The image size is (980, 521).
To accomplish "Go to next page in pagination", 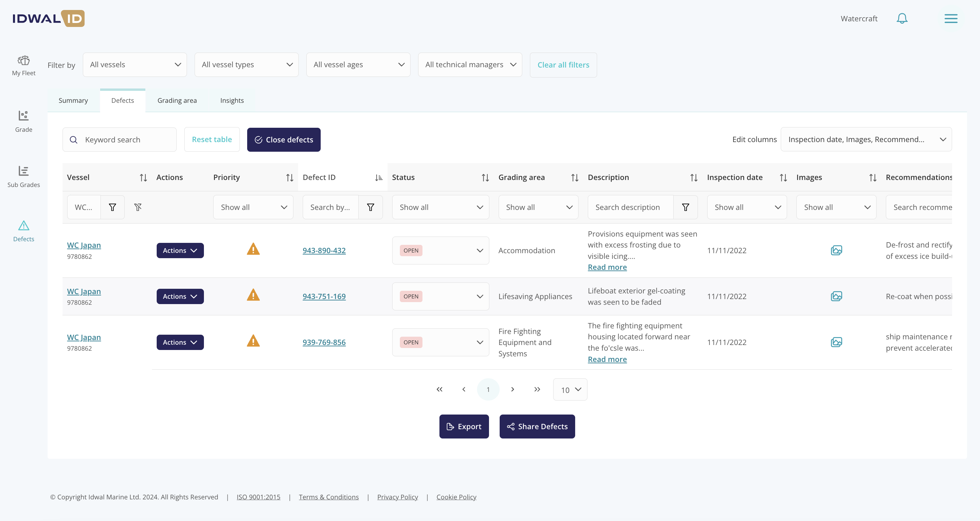I will tap(512, 389).
